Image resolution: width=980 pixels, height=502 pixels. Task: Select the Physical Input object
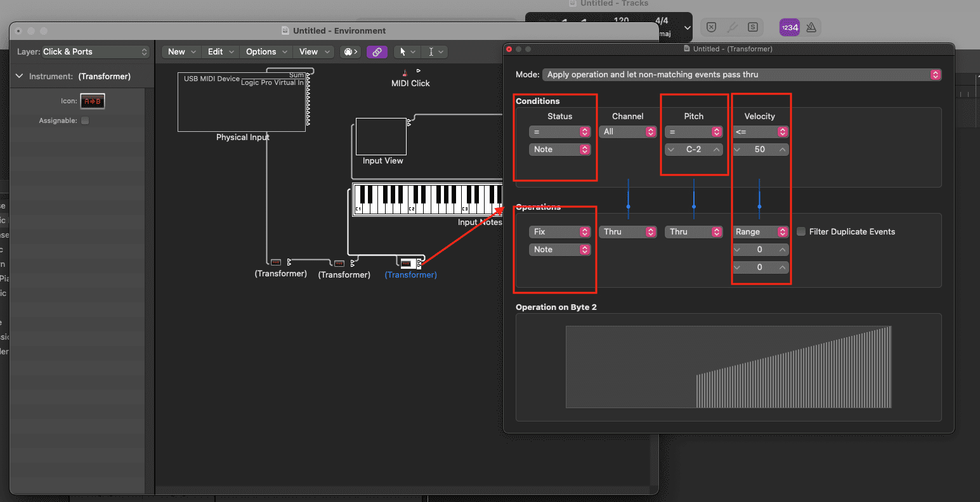(x=242, y=102)
